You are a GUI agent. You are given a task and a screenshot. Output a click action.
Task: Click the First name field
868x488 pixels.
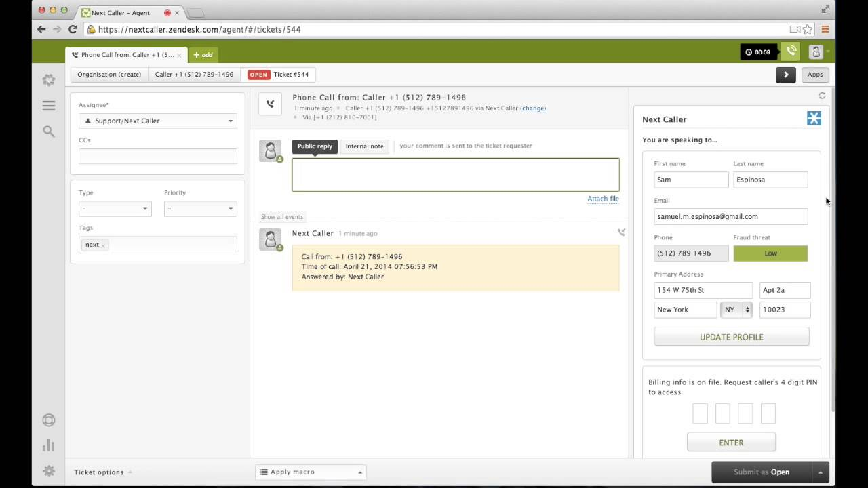691,180
